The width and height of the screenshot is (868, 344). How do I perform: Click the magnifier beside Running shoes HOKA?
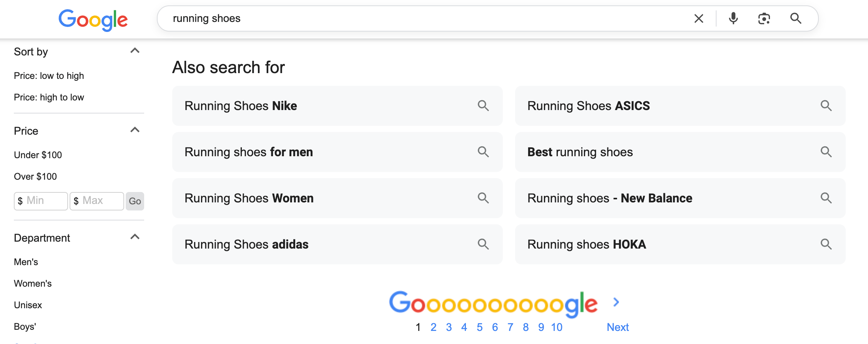826,244
